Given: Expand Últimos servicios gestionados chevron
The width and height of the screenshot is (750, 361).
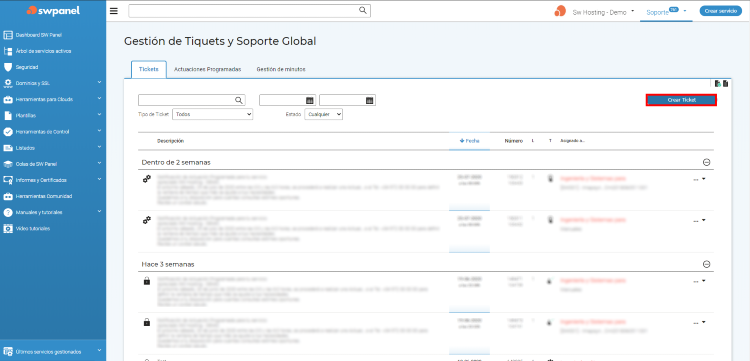Looking at the screenshot, I should pyautogui.click(x=99, y=350).
